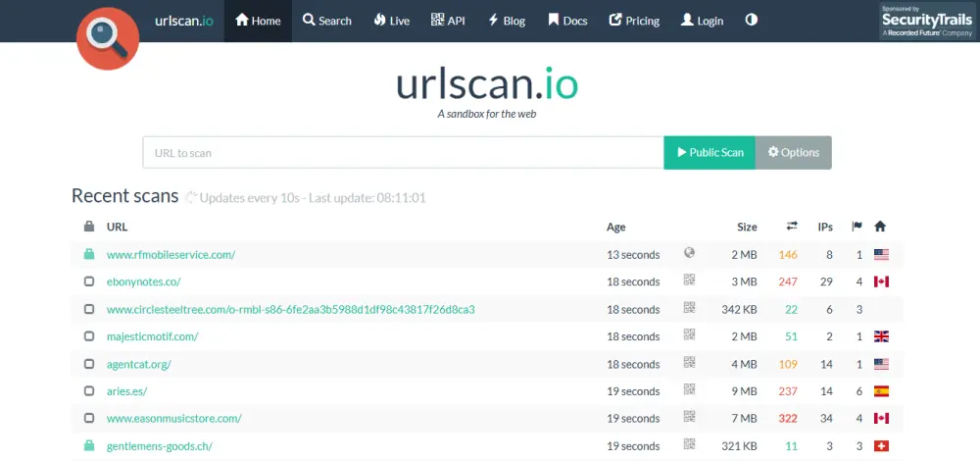Click the Swiss flag in gentlemens-goods.ch row
Image resolution: width=980 pixels, height=461 pixels.
click(881, 446)
